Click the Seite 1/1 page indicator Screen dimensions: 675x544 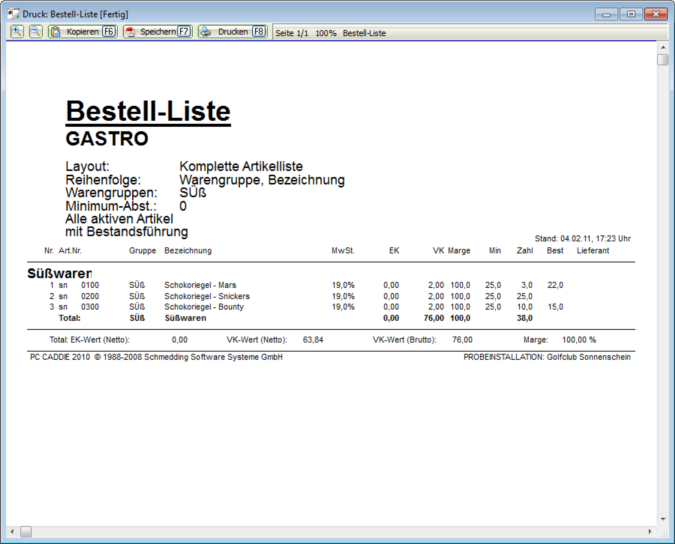[293, 33]
